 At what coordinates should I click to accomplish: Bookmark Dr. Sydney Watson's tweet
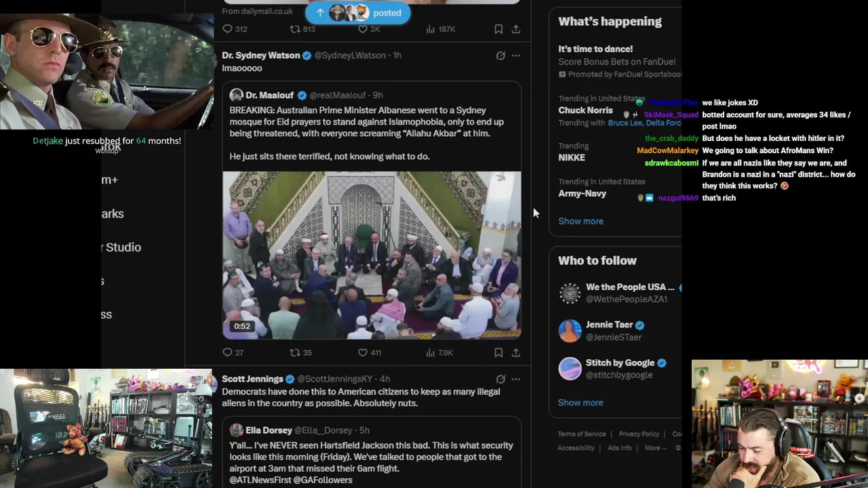coord(498,352)
